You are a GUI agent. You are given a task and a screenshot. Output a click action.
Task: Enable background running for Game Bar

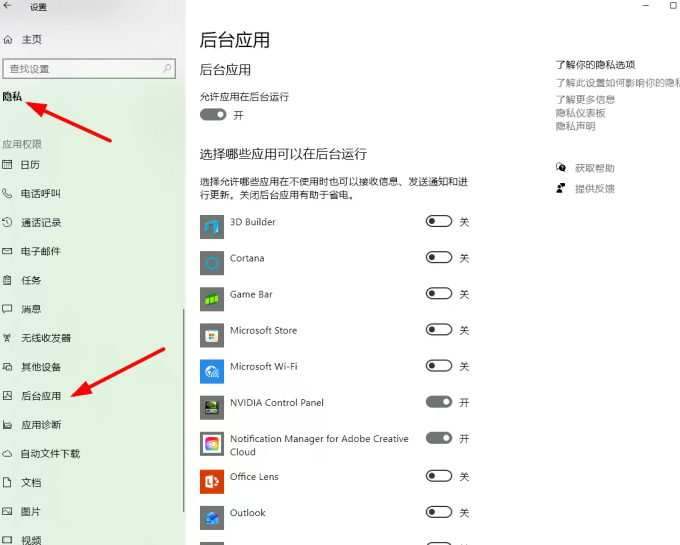(x=439, y=294)
